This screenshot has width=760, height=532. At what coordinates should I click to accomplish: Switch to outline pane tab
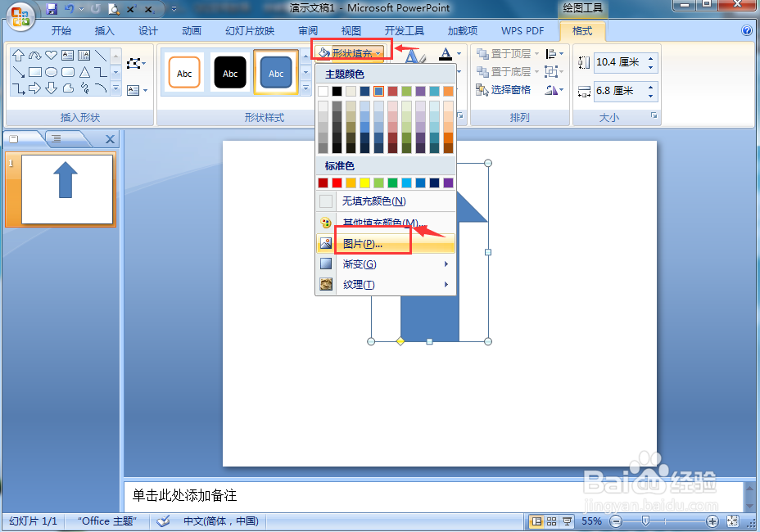coord(57,139)
